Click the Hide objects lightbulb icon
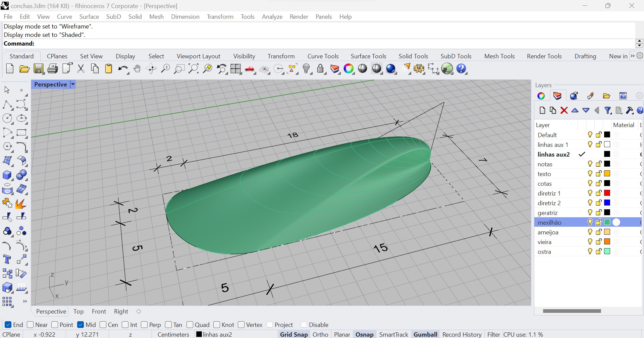Viewport: 644px width, 338px height. (x=306, y=69)
